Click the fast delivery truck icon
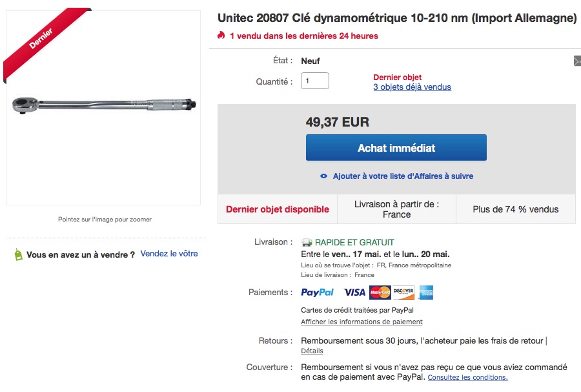Image resolution: width=581 pixels, height=392 pixels. coord(307,243)
